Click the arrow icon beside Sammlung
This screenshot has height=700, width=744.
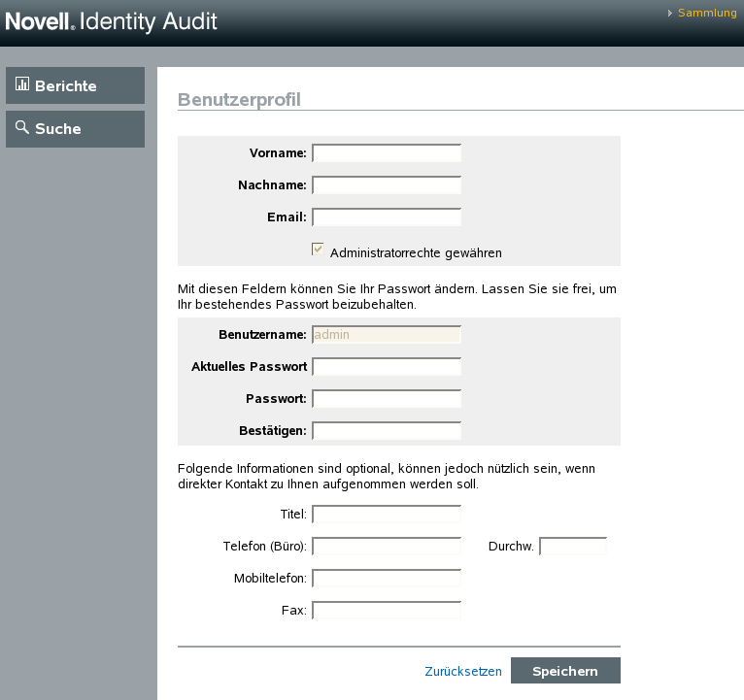(670, 14)
